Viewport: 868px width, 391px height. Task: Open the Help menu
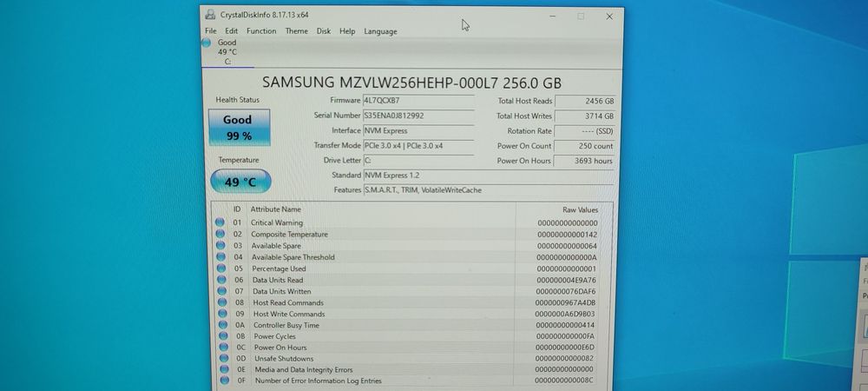click(x=347, y=31)
